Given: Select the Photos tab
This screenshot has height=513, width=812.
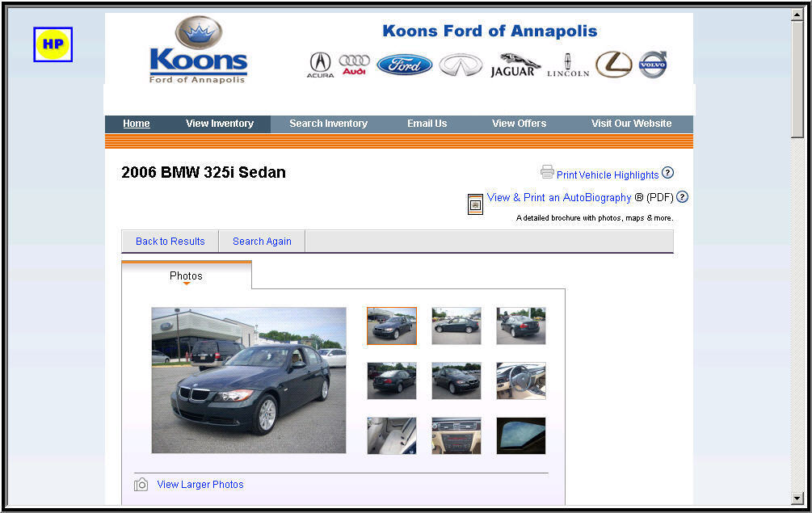Looking at the screenshot, I should click(187, 275).
